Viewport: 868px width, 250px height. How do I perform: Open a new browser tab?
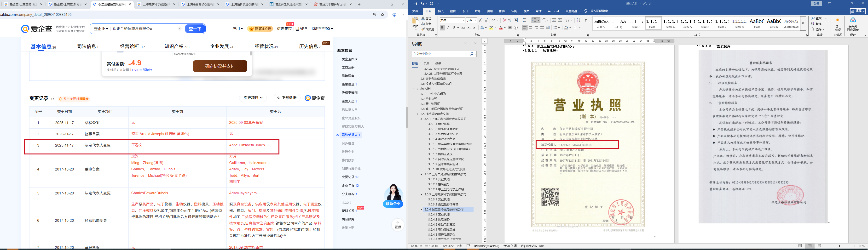[x=359, y=4]
